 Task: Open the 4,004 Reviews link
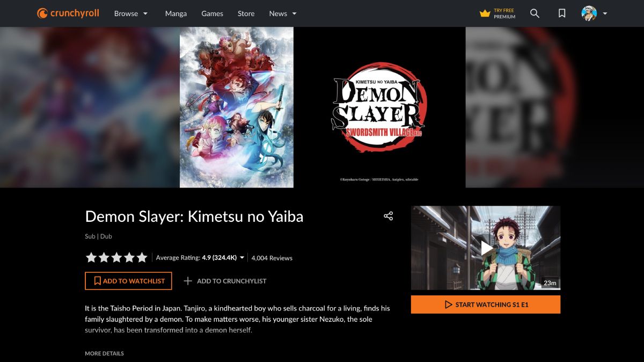coord(272,258)
